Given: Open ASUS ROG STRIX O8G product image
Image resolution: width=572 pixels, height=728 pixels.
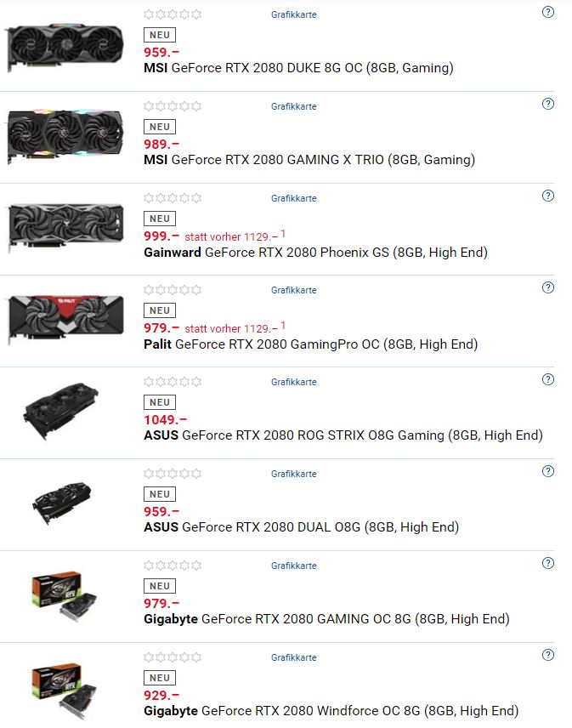Looking at the screenshot, I should [61, 411].
